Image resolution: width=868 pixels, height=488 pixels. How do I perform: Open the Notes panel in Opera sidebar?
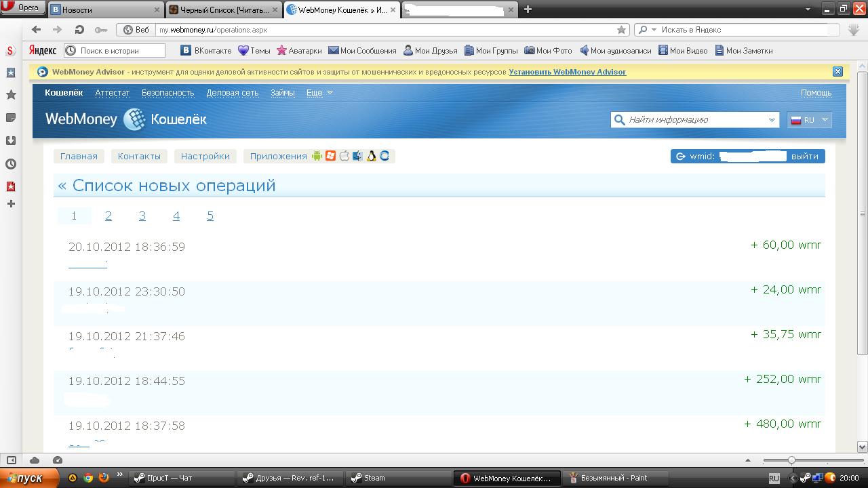tap(11, 117)
